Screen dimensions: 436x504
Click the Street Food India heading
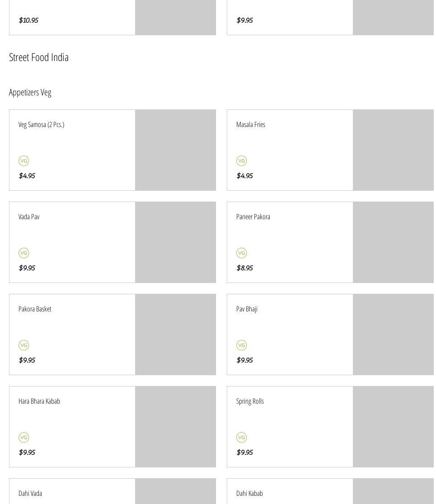39,57
